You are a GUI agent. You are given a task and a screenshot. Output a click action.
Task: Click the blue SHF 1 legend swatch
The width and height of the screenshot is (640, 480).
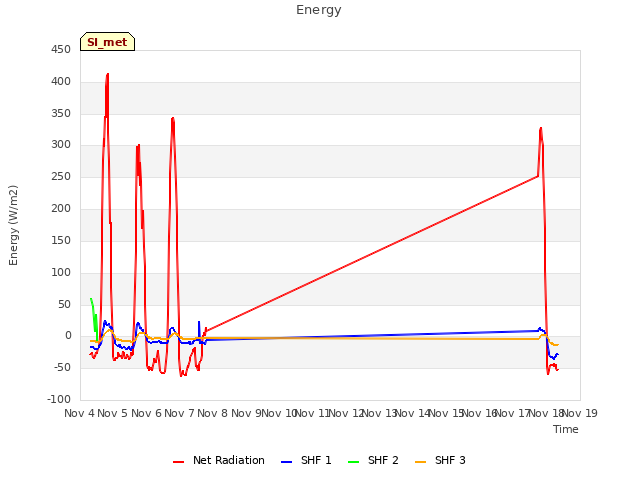click(287, 462)
